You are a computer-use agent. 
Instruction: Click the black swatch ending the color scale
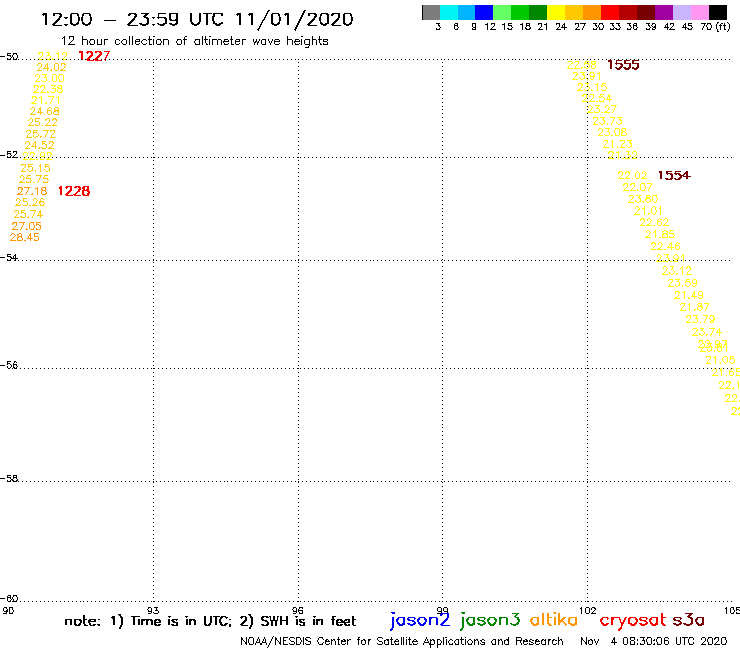tap(717, 12)
